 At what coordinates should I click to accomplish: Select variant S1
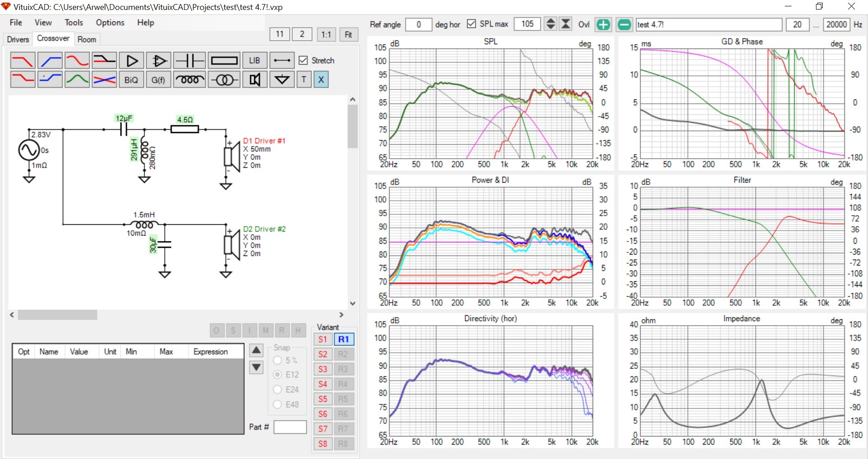pyautogui.click(x=323, y=339)
